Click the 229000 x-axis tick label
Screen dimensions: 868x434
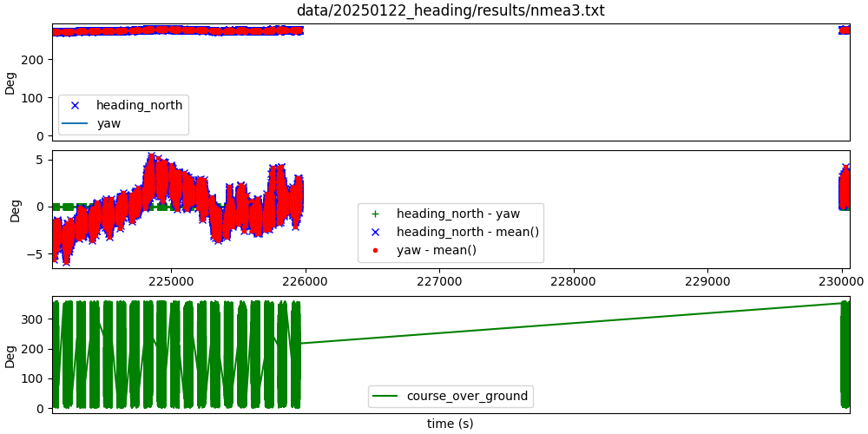[707, 282]
